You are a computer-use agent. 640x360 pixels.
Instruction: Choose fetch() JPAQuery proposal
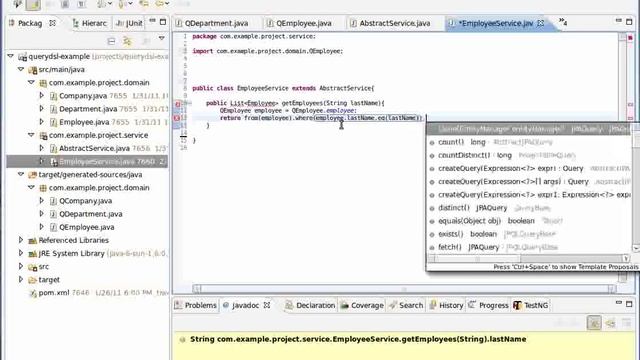coord(529,247)
